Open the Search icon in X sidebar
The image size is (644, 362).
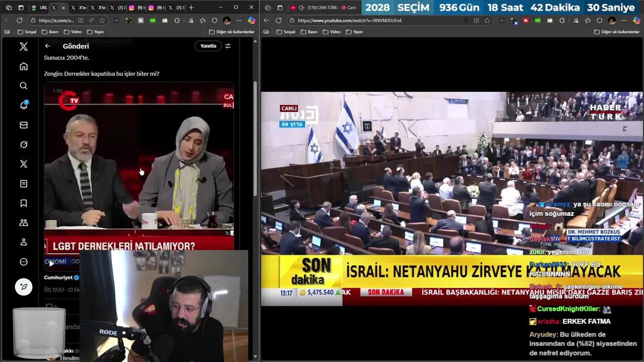(x=24, y=86)
